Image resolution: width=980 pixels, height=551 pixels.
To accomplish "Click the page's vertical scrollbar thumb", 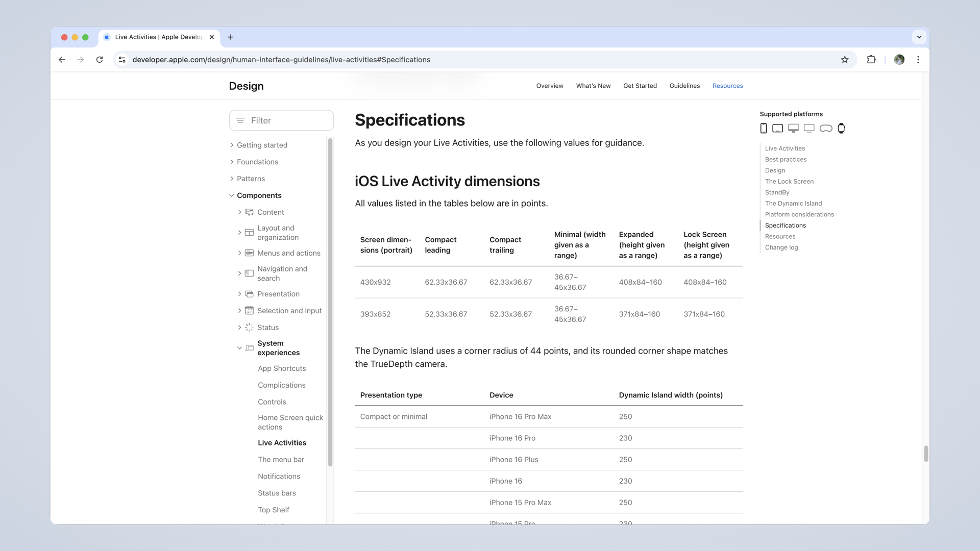I will pyautogui.click(x=925, y=453).
